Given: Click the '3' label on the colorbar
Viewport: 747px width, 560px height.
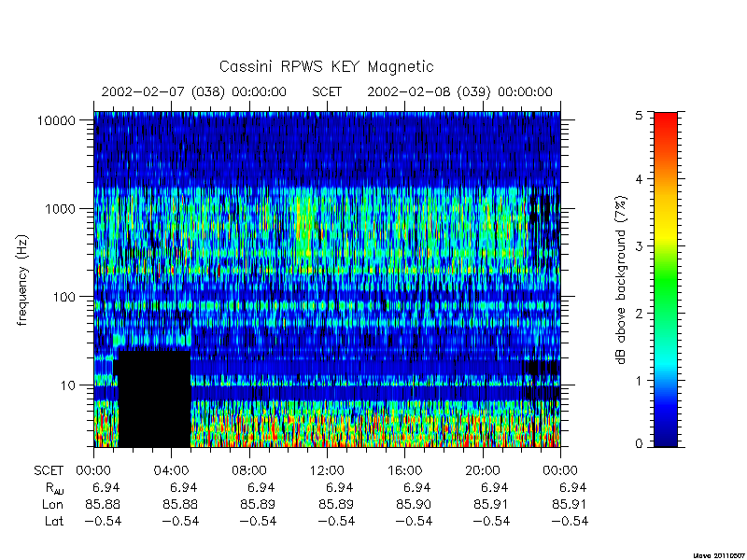Looking at the screenshot, I should click(x=640, y=246).
